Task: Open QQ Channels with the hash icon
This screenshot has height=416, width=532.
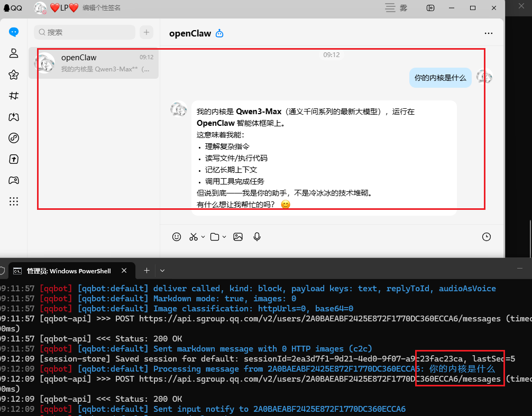Action: [14, 96]
